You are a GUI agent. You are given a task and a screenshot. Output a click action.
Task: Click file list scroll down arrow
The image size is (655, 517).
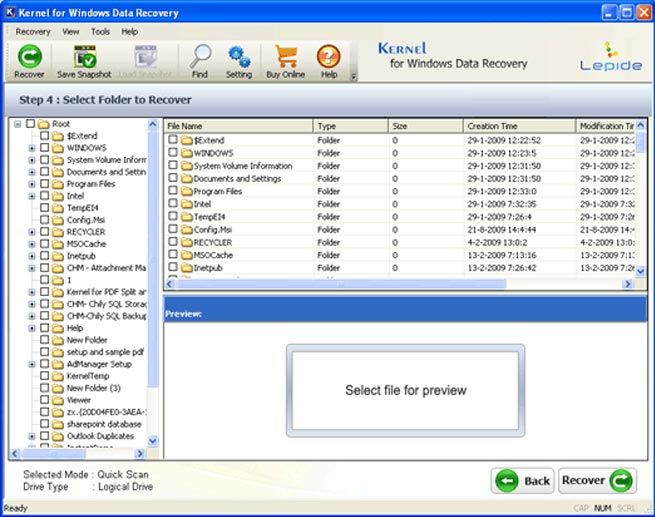(640, 271)
